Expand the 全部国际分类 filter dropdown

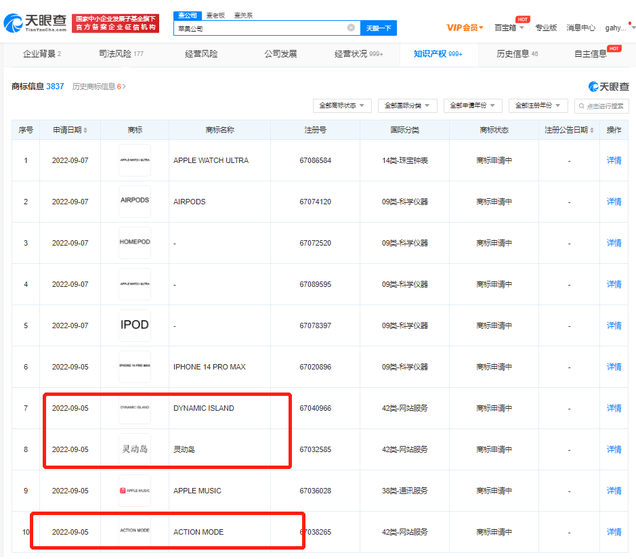[x=407, y=105]
